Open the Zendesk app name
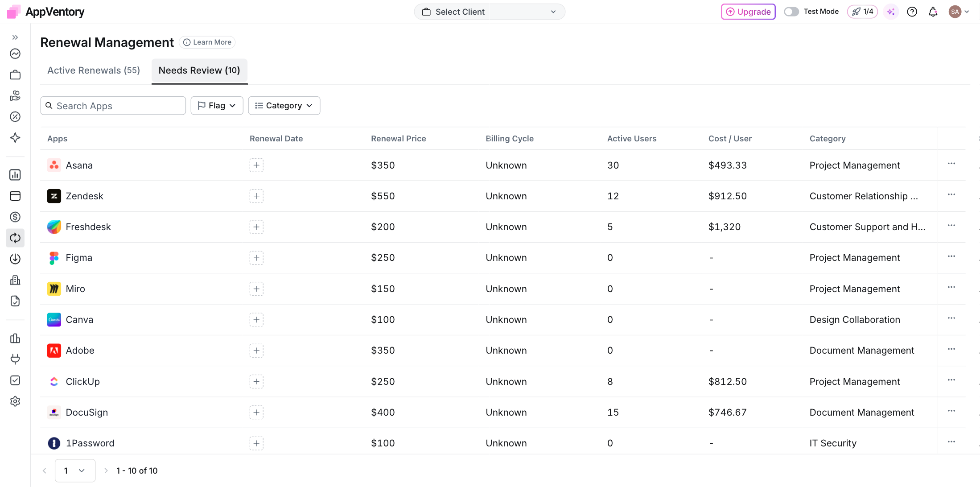Screen dimensions: 980x487 (x=84, y=196)
